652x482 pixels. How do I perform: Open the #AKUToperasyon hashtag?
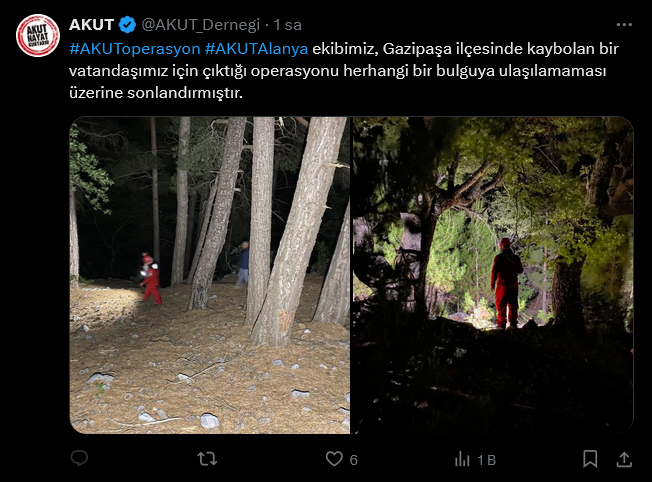pos(135,49)
